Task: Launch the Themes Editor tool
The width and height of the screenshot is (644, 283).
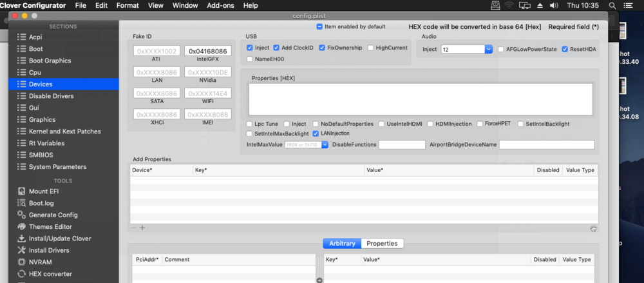Action: tap(50, 227)
